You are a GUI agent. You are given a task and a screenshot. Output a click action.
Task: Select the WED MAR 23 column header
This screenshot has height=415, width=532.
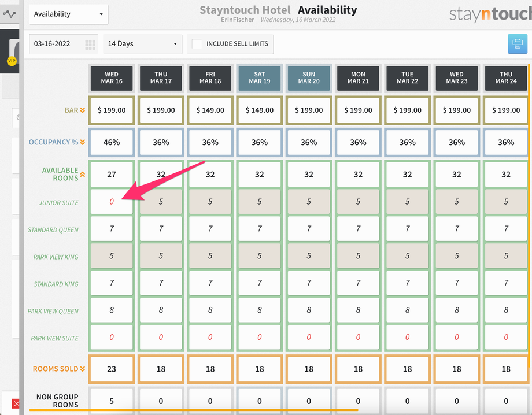click(x=457, y=78)
